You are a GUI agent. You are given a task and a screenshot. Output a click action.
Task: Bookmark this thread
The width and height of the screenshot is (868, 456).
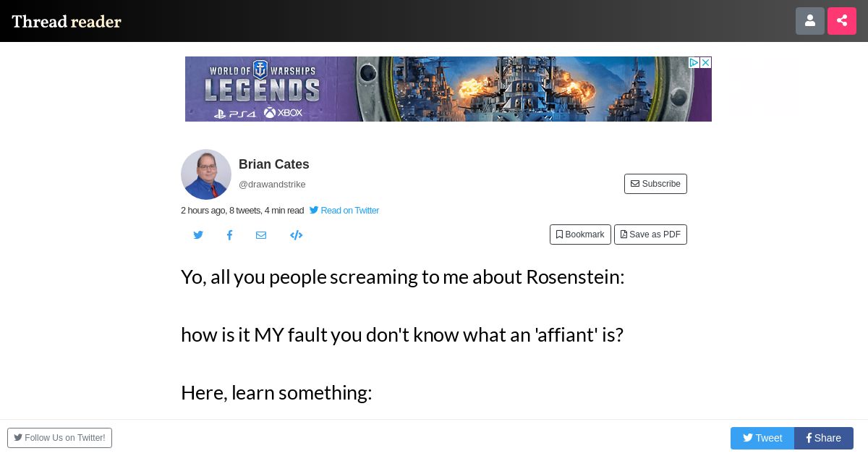point(580,235)
